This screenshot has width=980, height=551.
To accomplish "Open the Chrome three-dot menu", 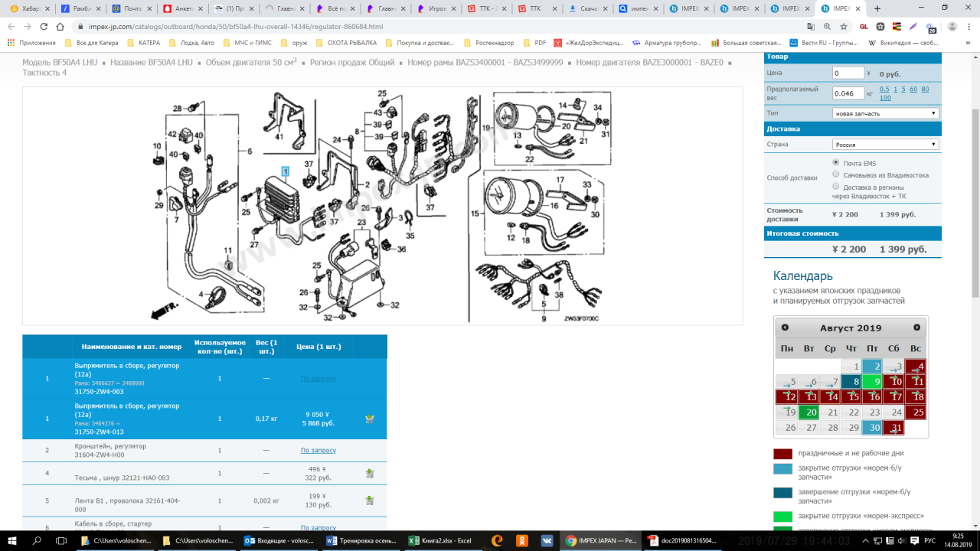I will [x=969, y=26].
